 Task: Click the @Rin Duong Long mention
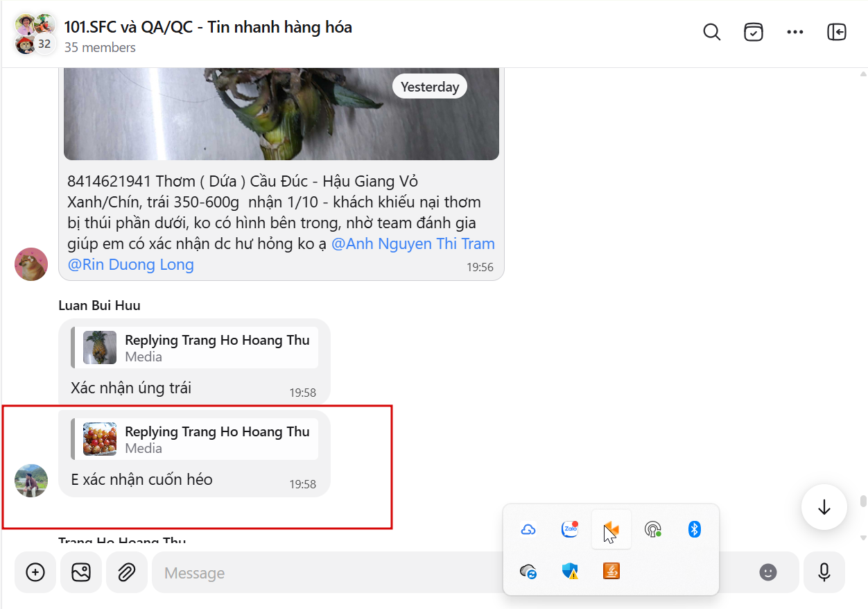131,265
